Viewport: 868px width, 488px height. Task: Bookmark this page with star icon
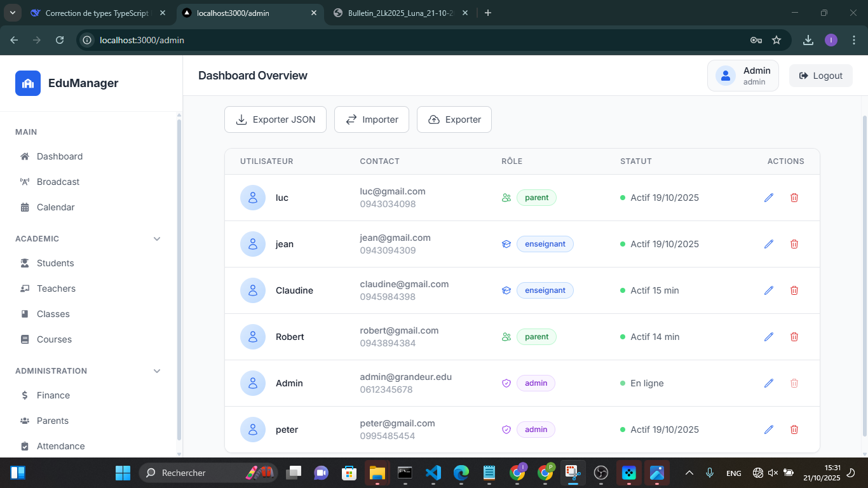point(776,40)
